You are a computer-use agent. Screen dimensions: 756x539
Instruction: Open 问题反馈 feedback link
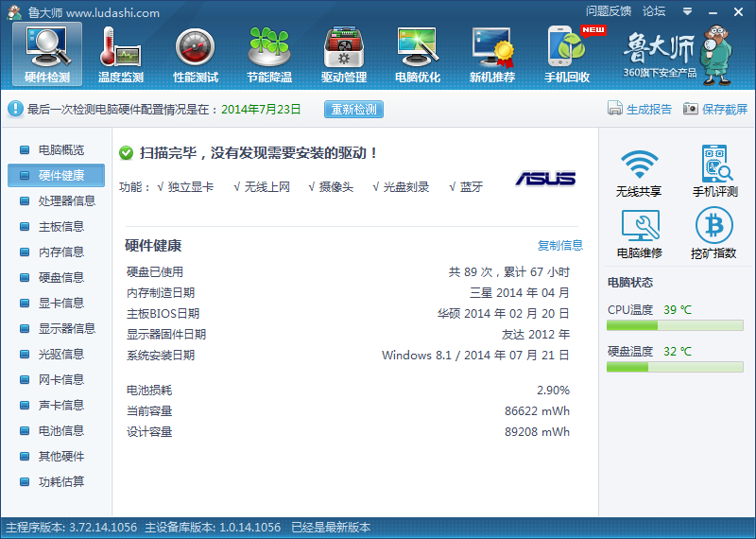point(609,11)
